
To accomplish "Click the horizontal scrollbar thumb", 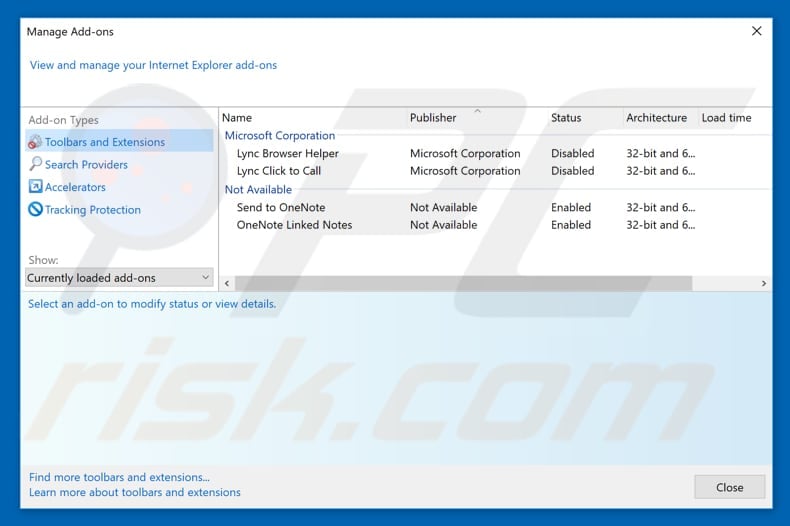I will pos(464,283).
